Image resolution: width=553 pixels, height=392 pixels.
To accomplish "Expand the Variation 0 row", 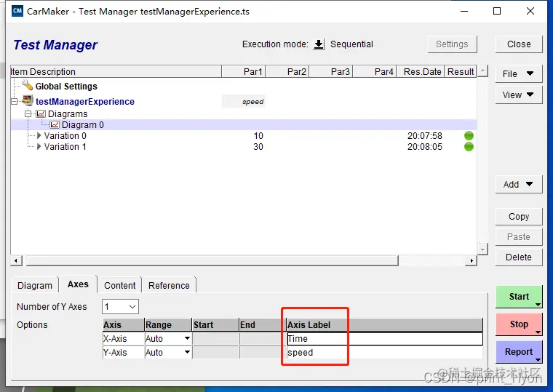I will click(39, 136).
